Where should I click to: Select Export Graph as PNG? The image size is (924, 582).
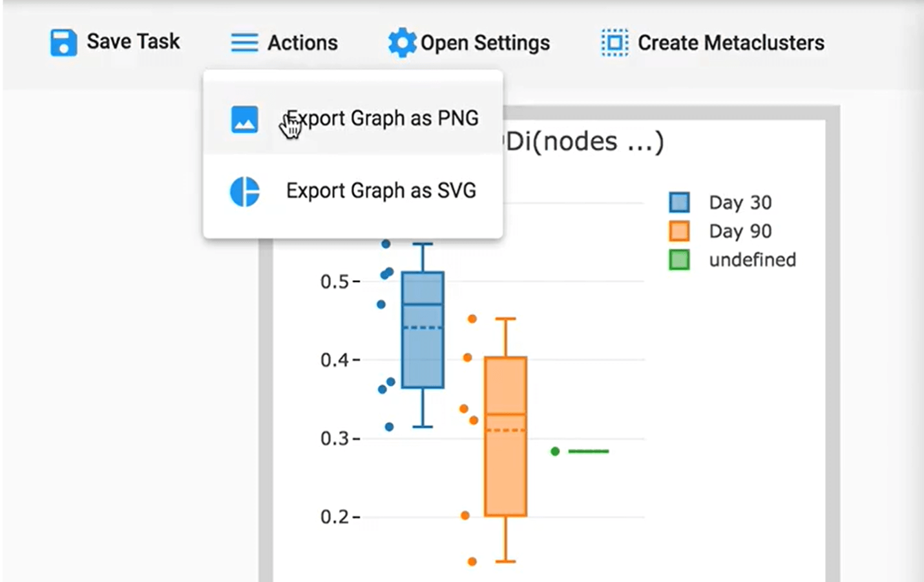coord(381,118)
